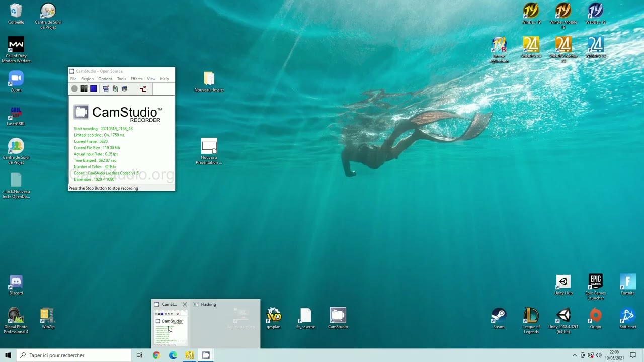The image size is (644, 362).
Task: Select the Steam desktop shortcut
Action: click(x=499, y=319)
